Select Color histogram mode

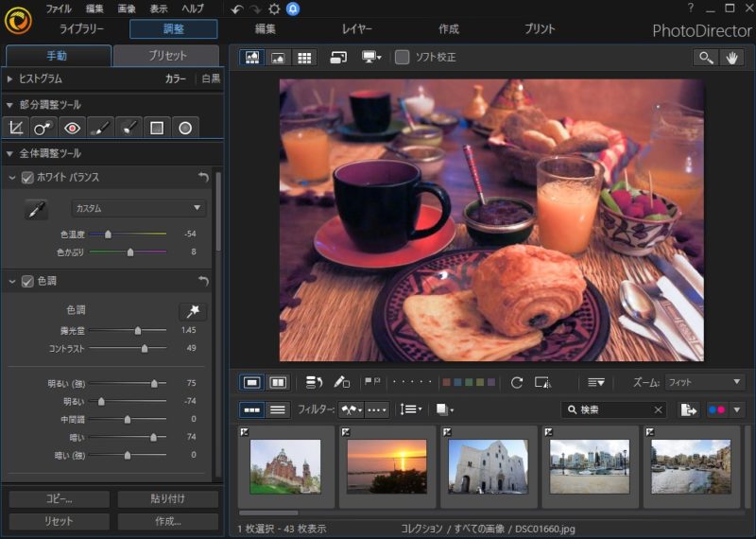point(176,78)
